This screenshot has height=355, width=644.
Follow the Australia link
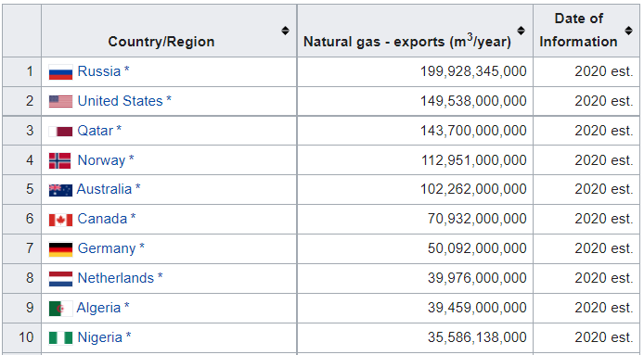click(x=104, y=189)
